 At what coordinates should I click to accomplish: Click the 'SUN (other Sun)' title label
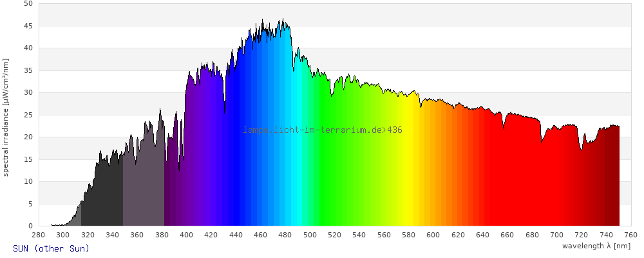click(x=51, y=248)
